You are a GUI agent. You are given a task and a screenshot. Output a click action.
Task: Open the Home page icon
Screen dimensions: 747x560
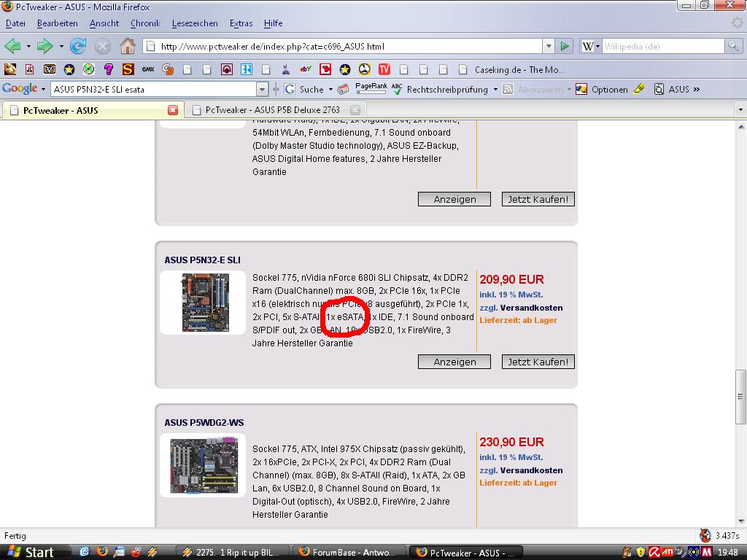(x=127, y=46)
